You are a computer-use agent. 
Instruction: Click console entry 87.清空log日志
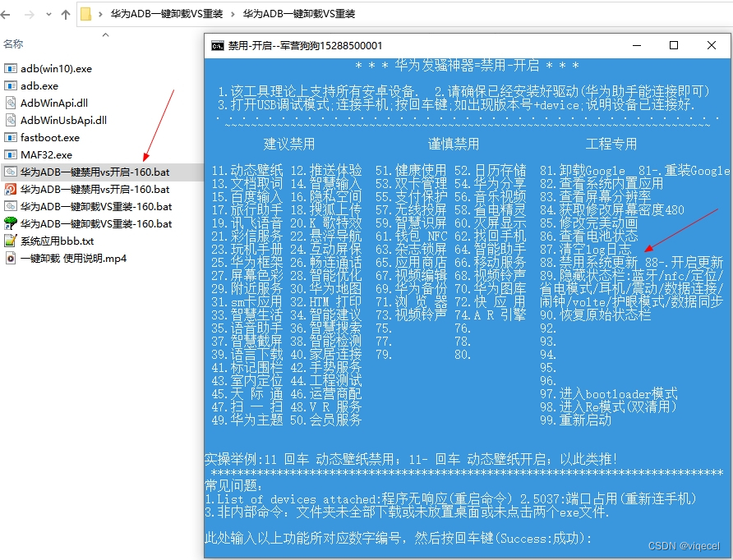click(586, 249)
